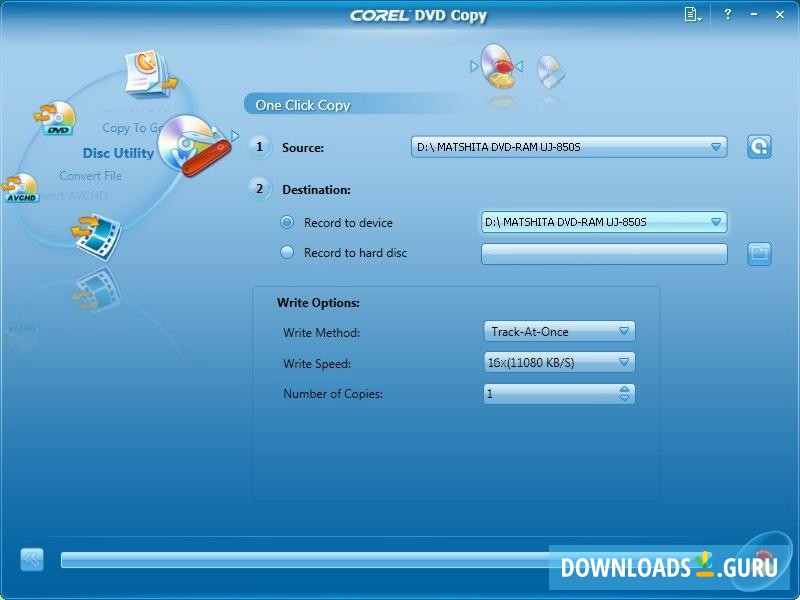Screen dimensions: 800x600
Task: Click the Help question mark icon
Action: pos(726,15)
